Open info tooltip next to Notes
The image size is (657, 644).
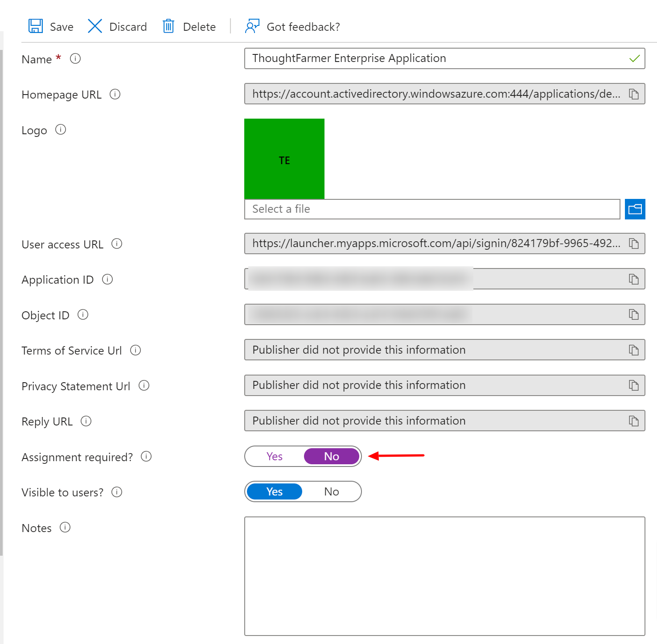(x=65, y=527)
